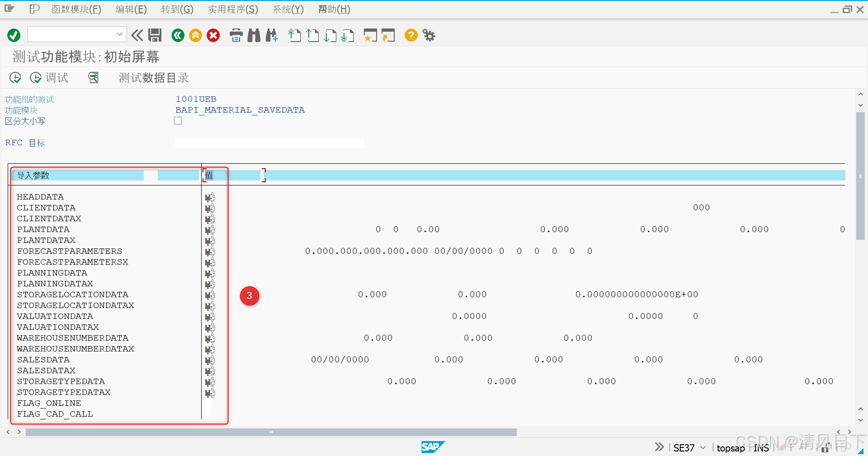Viewport: 868px width, 456px height.
Task: Click the 测试数据目录 button
Action: pyautogui.click(x=153, y=77)
